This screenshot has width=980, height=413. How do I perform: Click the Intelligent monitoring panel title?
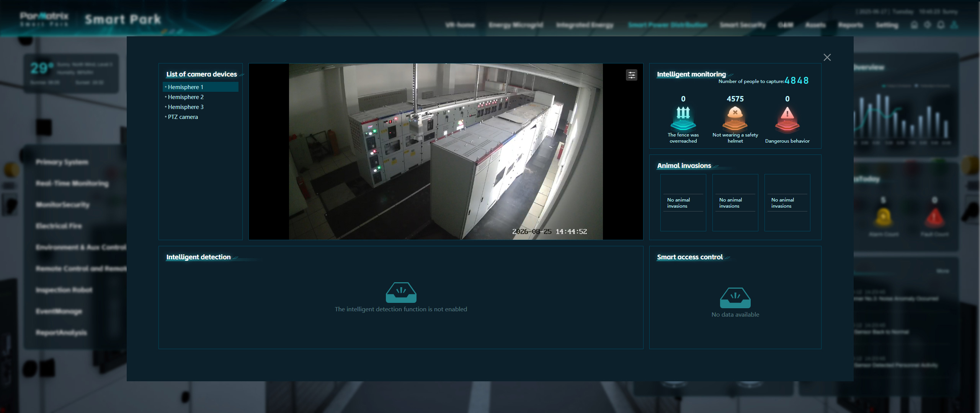click(691, 74)
